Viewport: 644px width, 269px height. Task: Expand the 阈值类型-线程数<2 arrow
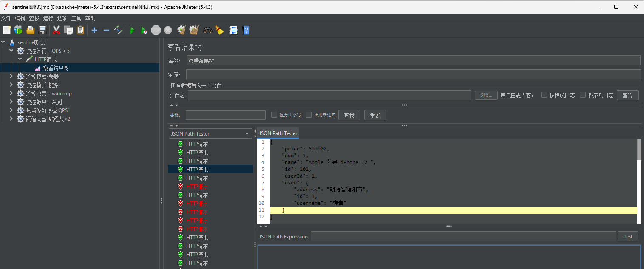(11, 119)
